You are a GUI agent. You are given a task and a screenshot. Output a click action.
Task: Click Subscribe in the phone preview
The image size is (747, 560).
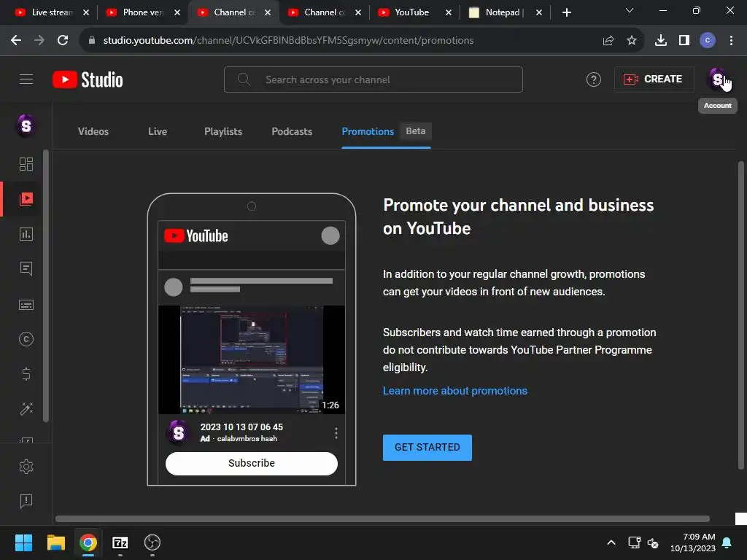click(x=252, y=463)
